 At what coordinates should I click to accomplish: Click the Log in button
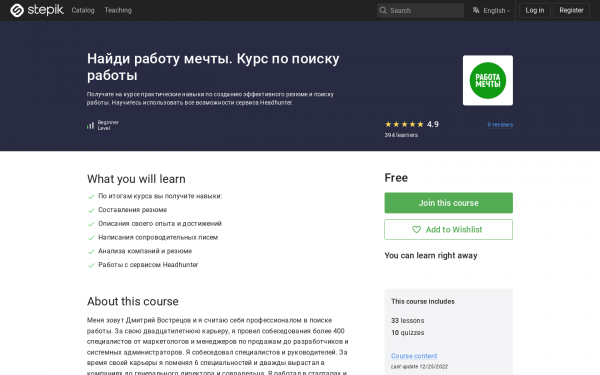click(535, 10)
